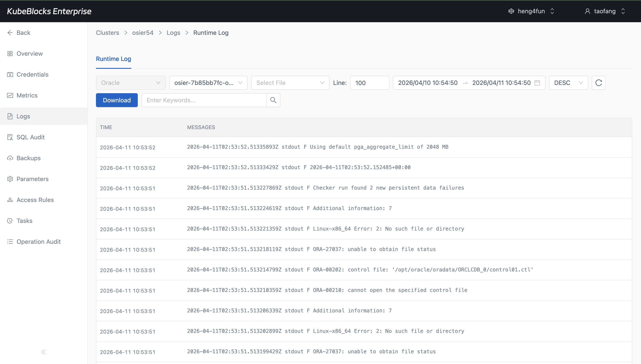Expand the heng4fun workspace switcher
The image size is (641, 364).
click(x=531, y=11)
